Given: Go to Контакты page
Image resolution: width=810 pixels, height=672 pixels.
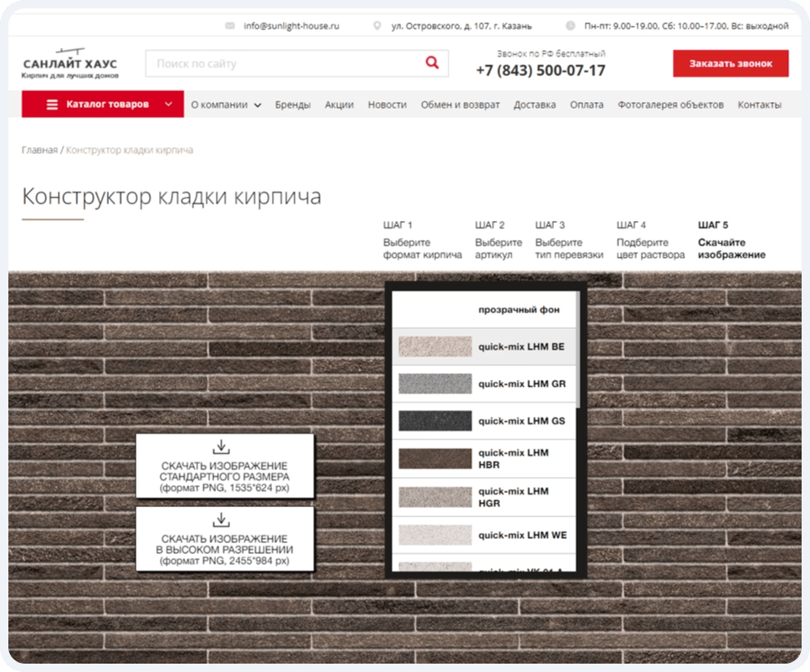Looking at the screenshot, I should pyautogui.click(x=759, y=105).
